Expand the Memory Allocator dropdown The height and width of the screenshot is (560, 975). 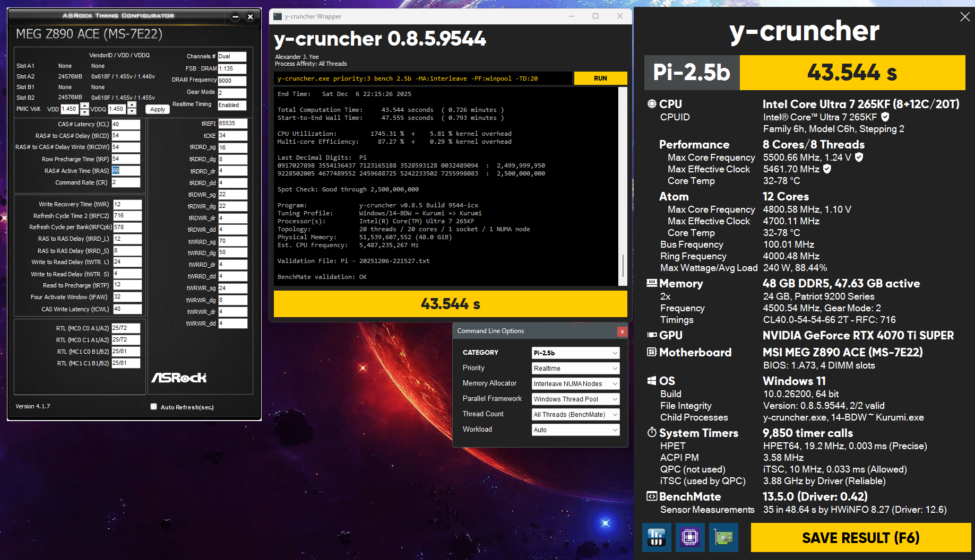(576, 383)
